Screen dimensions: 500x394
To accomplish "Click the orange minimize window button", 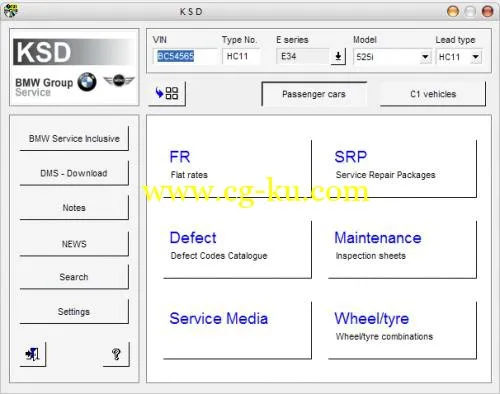I will pos(453,11).
